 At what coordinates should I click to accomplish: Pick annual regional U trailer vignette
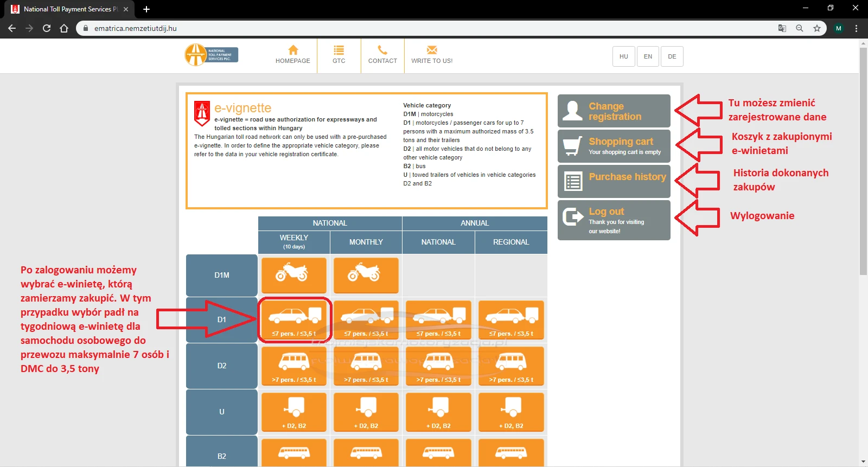pos(511,412)
